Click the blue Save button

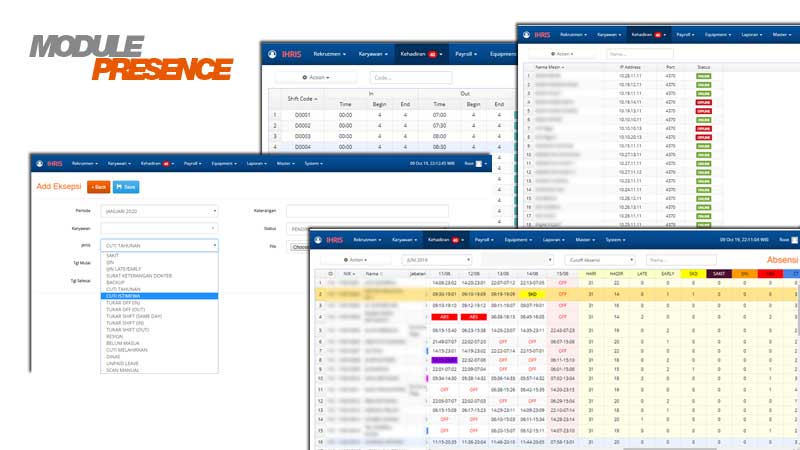tap(126, 187)
